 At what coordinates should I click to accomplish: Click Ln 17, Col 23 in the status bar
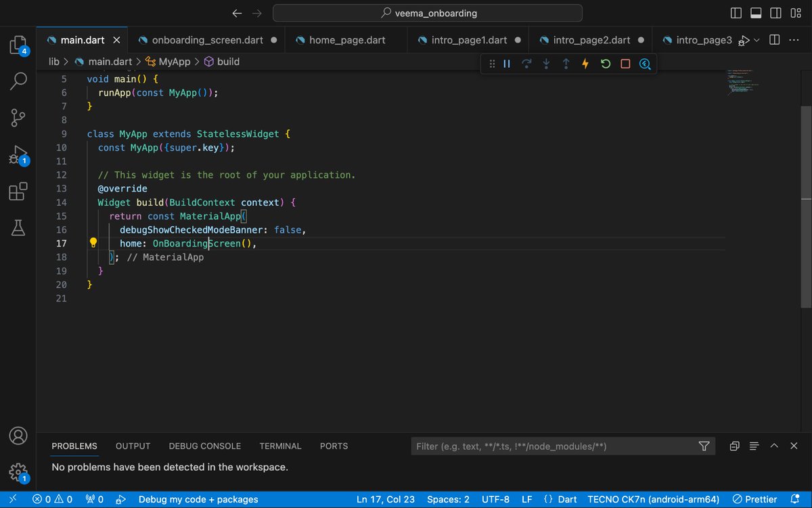pyautogui.click(x=386, y=499)
